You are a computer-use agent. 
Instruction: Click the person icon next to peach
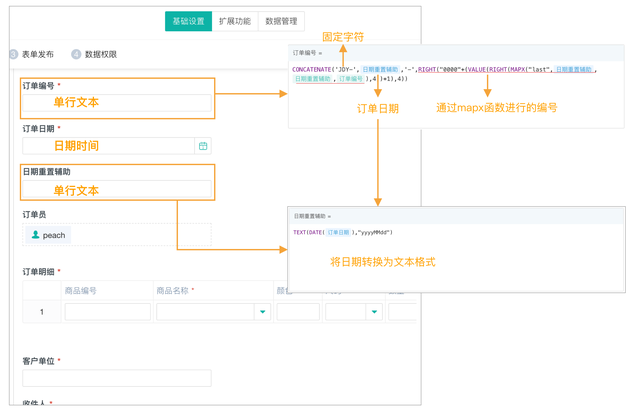(x=36, y=235)
